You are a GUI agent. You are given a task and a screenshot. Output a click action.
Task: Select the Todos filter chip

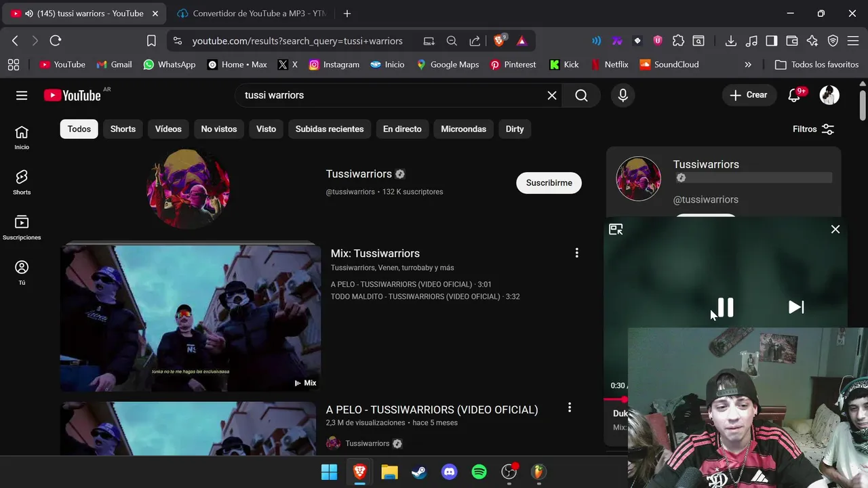tap(79, 129)
